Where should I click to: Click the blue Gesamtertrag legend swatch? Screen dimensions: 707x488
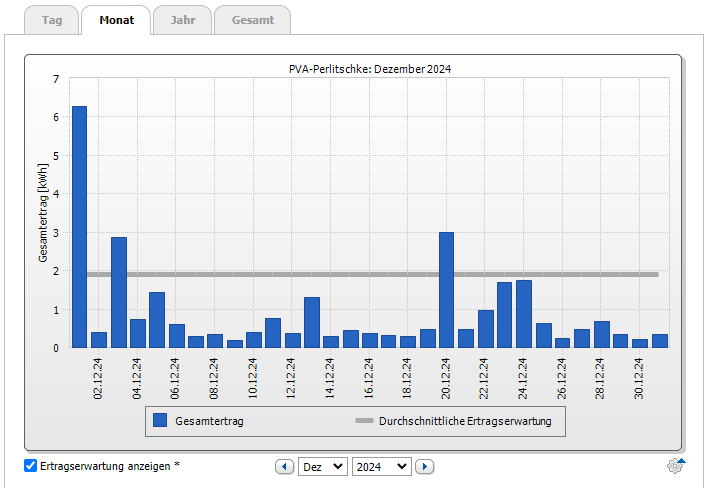[x=160, y=420]
